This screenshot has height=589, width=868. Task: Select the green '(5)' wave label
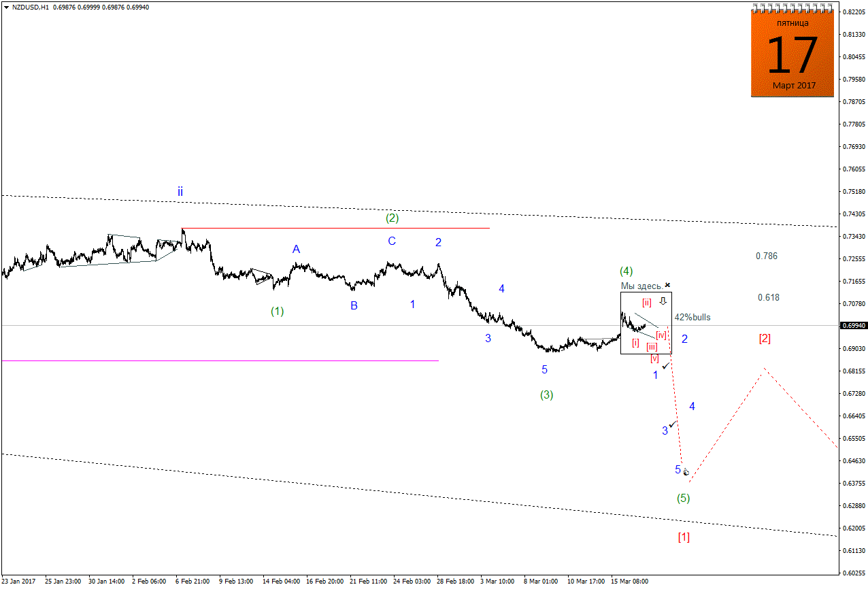(x=683, y=498)
